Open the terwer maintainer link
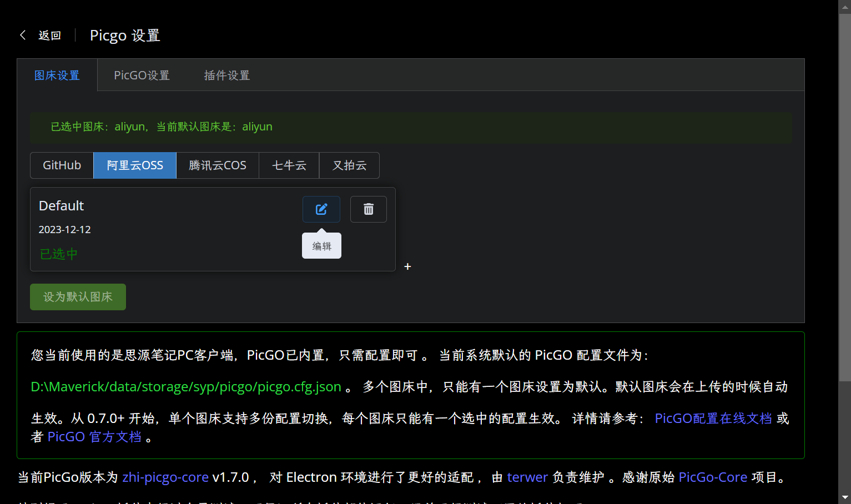 527,477
